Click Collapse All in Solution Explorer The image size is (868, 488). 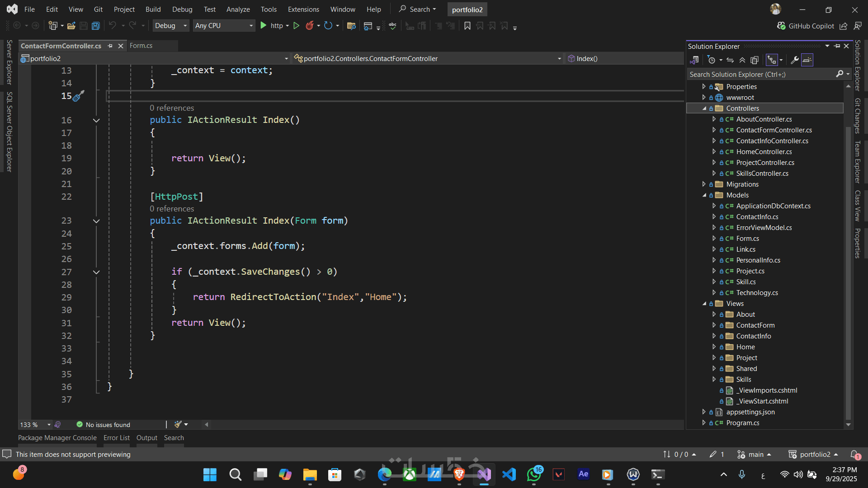coord(742,60)
